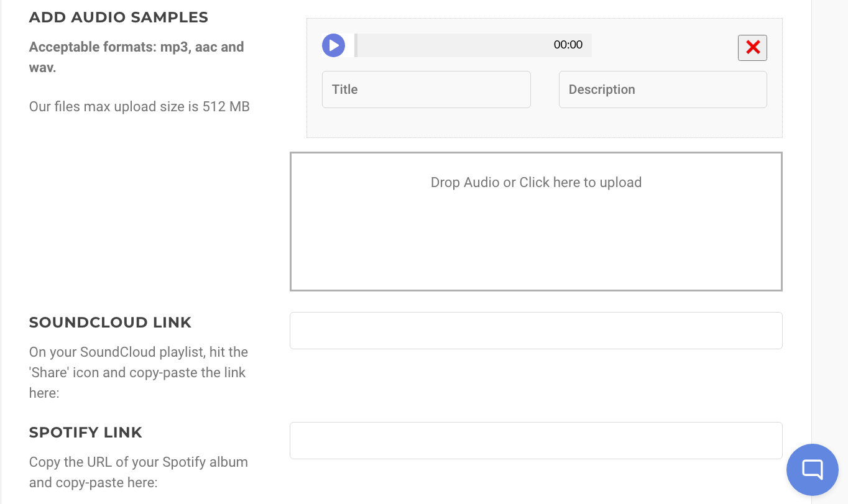The width and height of the screenshot is (848, 504).
Task: Click the 512 MB max upload size text
Action: pyautogui.click(x=139, y=106)
